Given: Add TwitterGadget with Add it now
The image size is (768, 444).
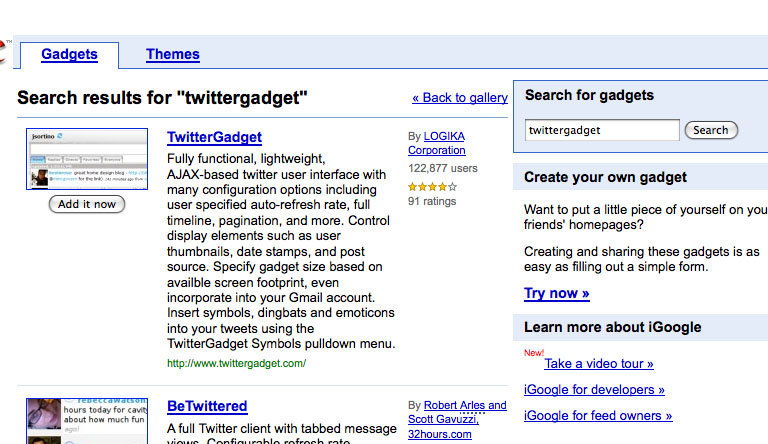Looking at the screenshot, I should 87,204.
